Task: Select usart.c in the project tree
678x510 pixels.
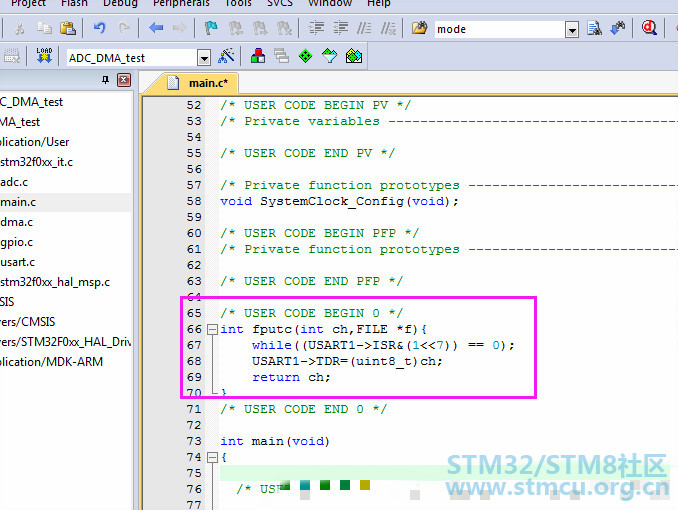Action: (17, 262)
